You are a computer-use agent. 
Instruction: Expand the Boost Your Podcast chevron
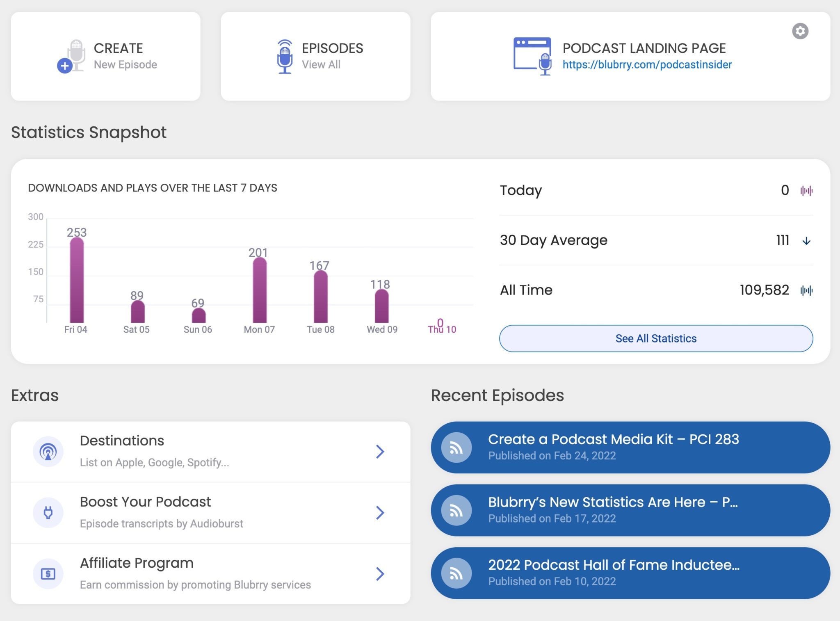coord(380,513)
